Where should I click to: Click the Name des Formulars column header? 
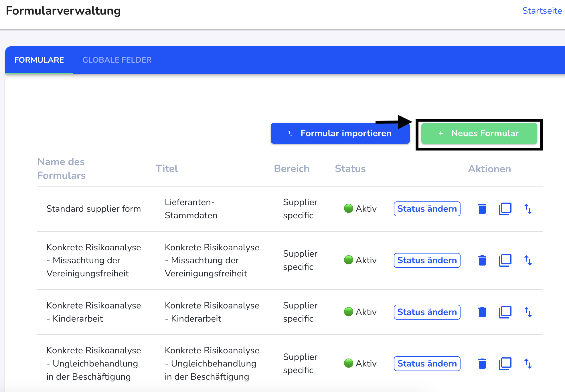[x=62, y=169]
